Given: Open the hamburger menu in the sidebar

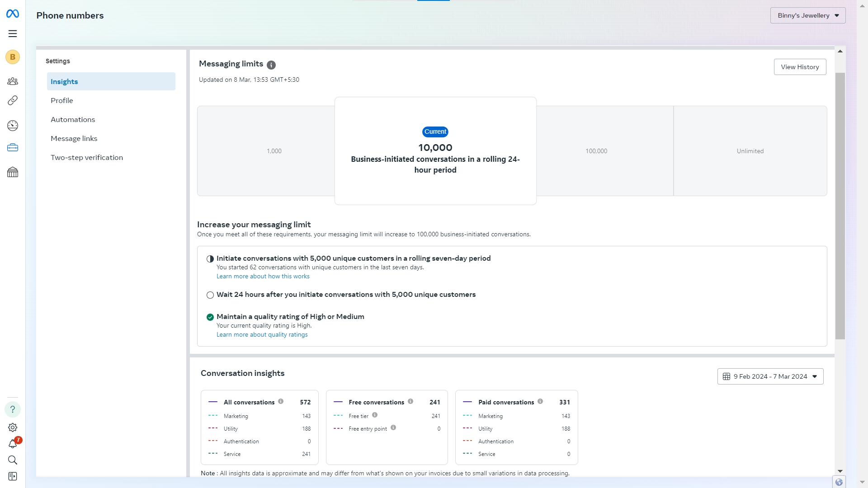Looking at the screenshot, I should (13, 34).
